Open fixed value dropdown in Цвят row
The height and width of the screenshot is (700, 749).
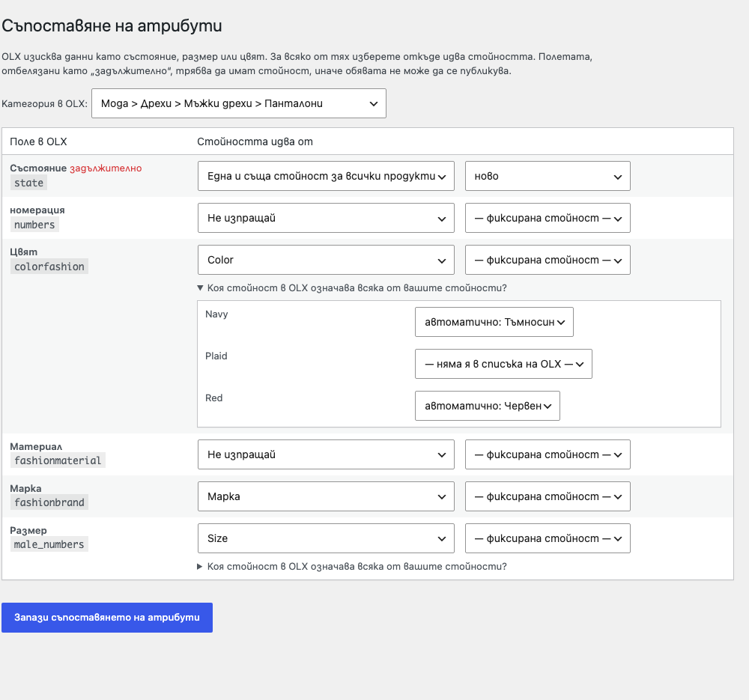[548, 260]
